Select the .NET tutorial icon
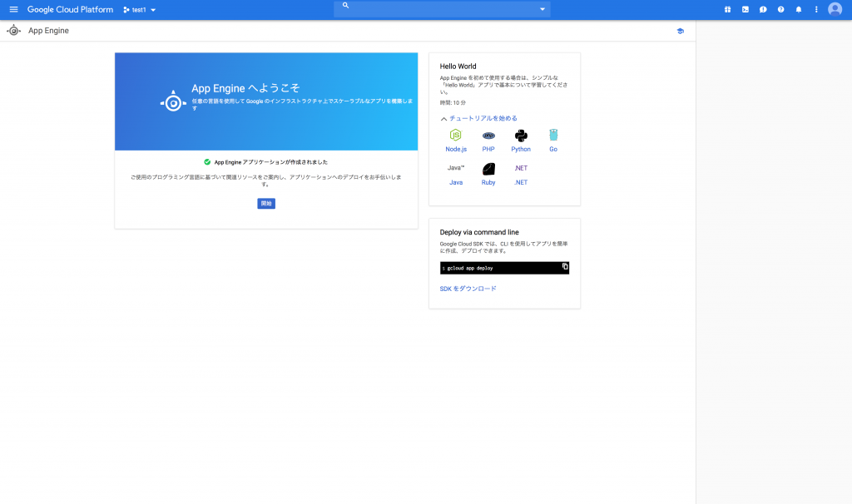852x504 pixels. coord(521,167)
